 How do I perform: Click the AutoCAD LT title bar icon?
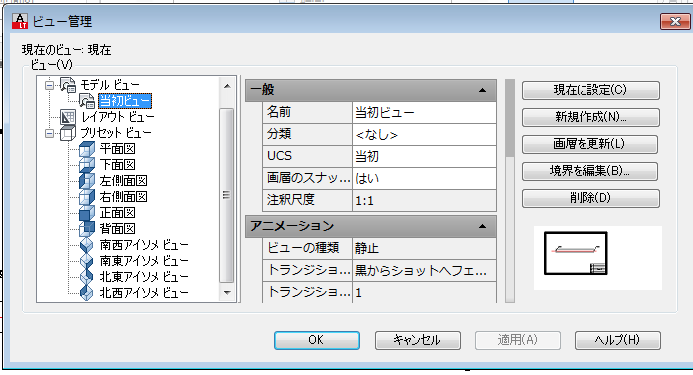coord(20,21)
